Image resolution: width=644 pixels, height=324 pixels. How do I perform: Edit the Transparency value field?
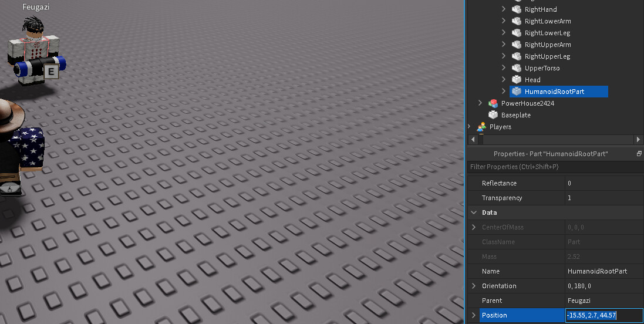[x=604, y=198]
